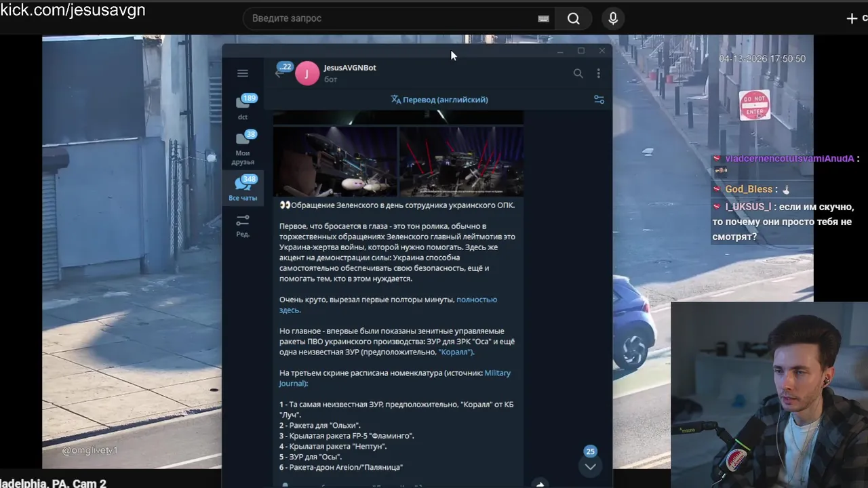The height and width of the screenshot is (488, 868).
Task: Click the forward share arrow on post
Action: 540,484
